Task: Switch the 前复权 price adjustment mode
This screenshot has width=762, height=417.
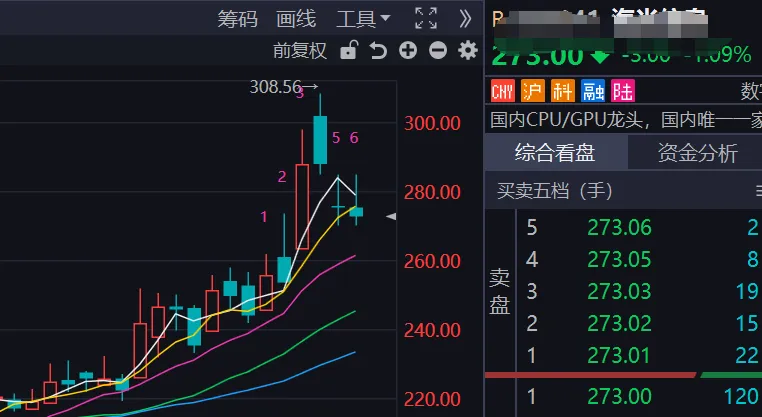Action: (x=299, y=51)
